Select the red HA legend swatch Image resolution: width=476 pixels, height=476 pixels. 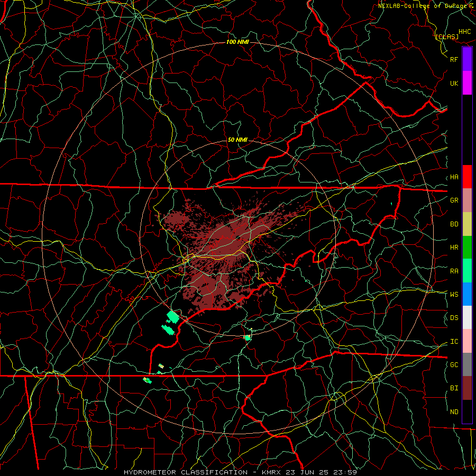467,177
